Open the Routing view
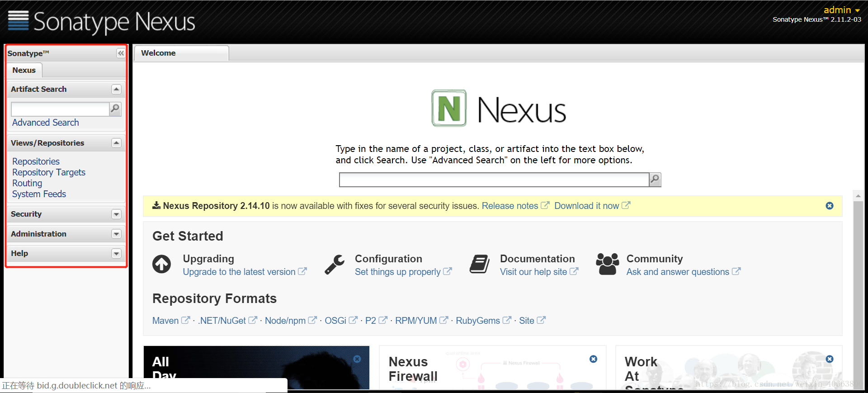Viewport: 868px width, 393px height. [x=27, y=183]
